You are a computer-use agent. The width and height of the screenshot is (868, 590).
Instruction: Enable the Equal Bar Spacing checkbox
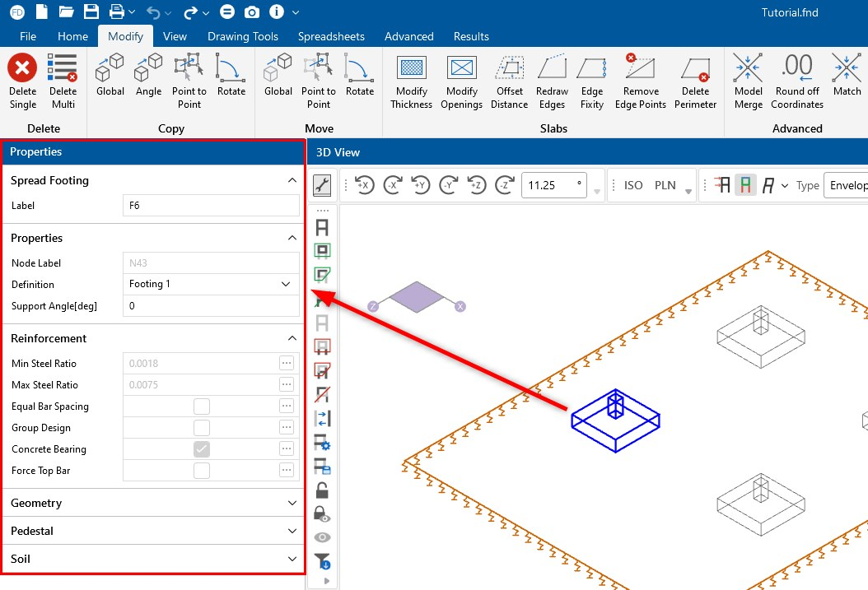click(202, 406)
